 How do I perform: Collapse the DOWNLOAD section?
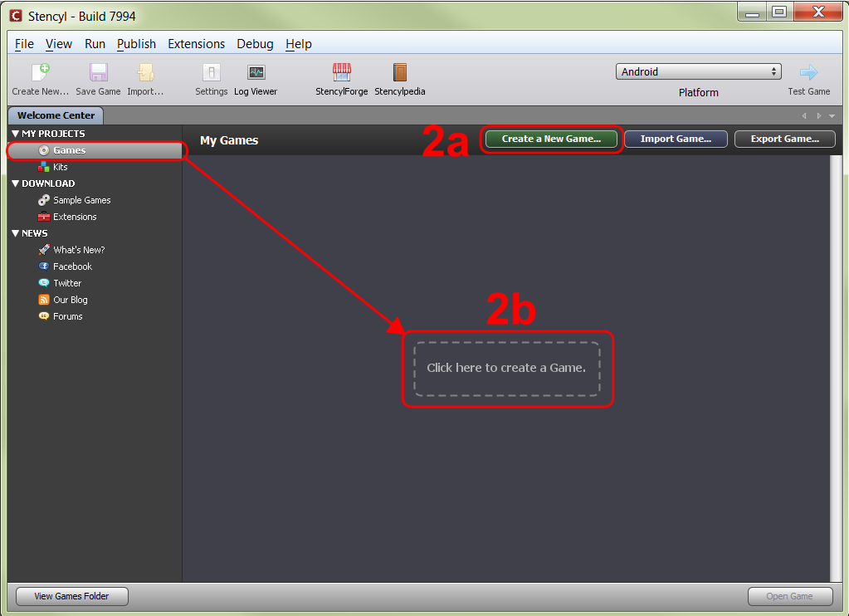click(15, 183)
